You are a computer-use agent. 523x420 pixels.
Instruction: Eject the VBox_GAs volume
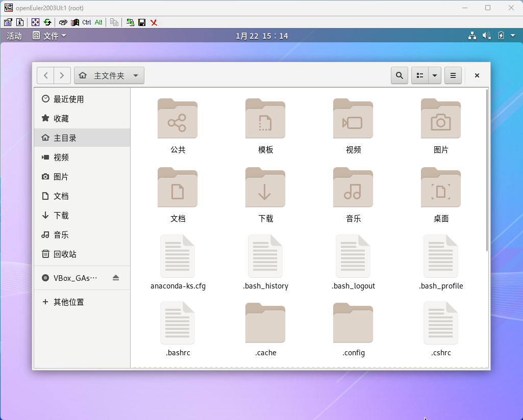[116, 278]
